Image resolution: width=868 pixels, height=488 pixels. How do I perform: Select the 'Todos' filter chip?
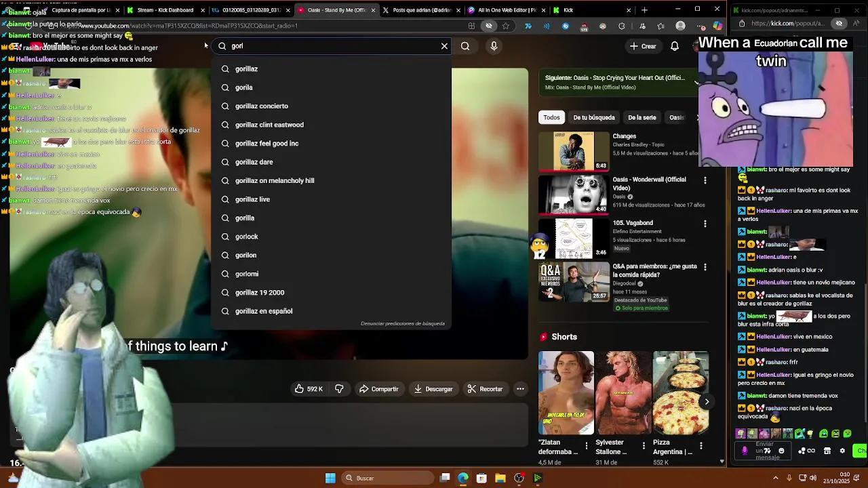(551, 117)
